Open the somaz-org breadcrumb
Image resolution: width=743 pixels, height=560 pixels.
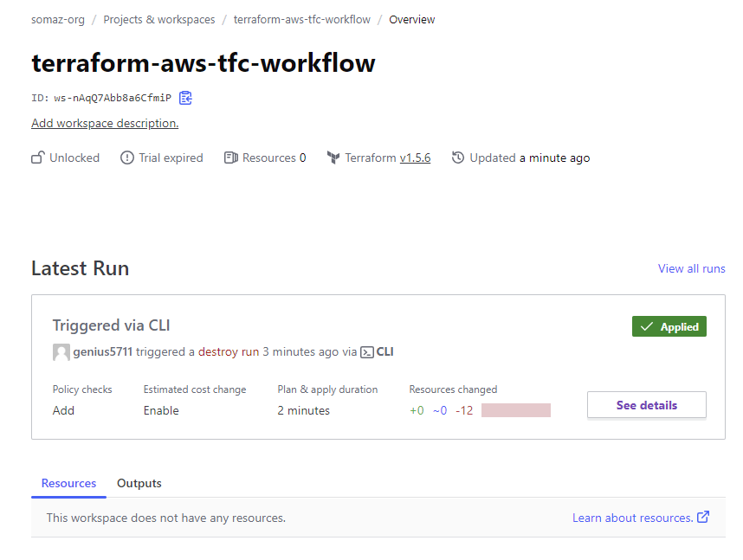(x=58, y=19)
